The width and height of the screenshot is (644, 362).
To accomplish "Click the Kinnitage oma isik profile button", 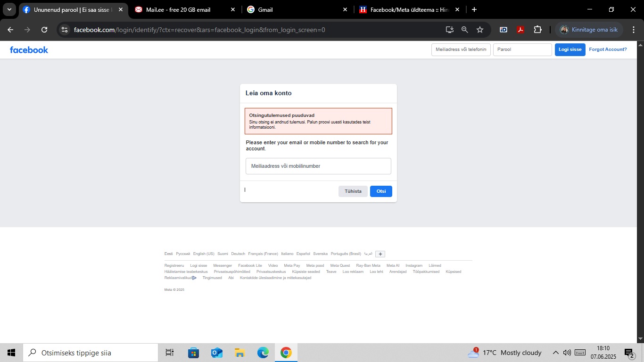I will coord(589,30).
